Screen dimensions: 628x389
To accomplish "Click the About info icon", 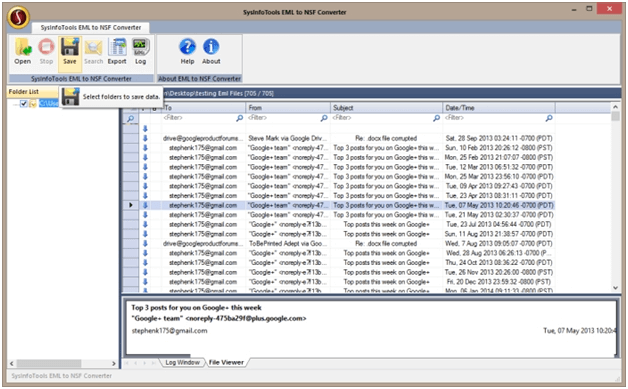I will 211,50.
